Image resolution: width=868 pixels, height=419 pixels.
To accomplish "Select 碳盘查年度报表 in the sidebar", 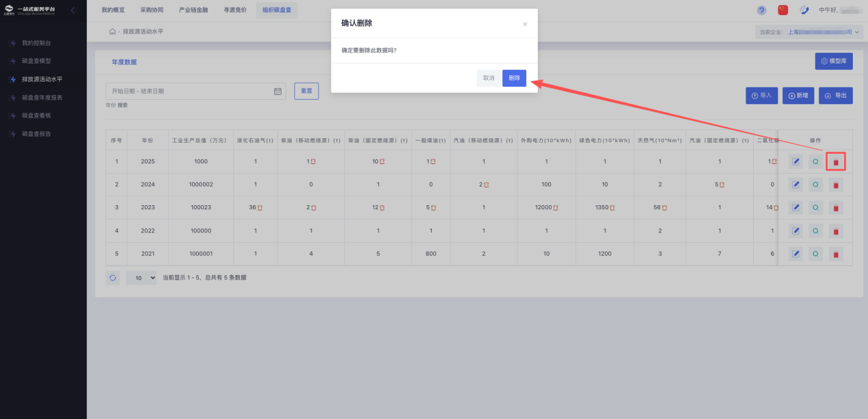I will pos(42,97).
